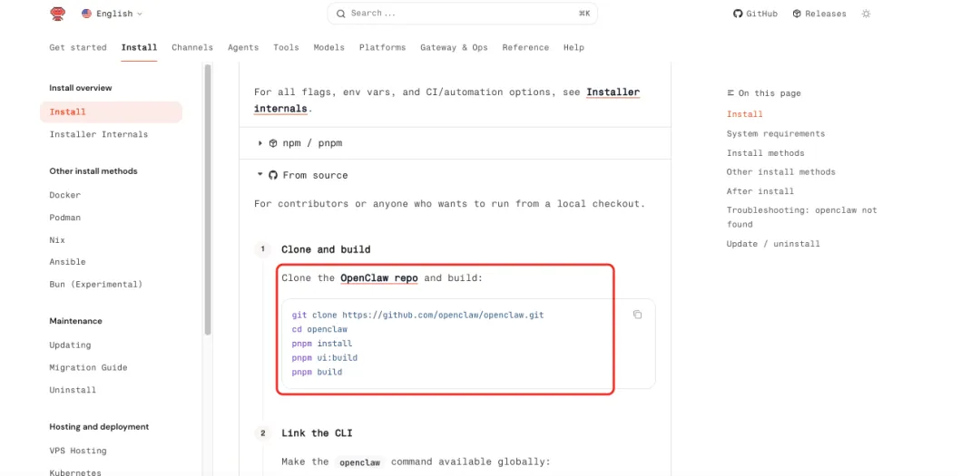Image resolution: width=980 pixels, height=476 pixels.
Task: Open the GitHub repository link
Action: 755,14
